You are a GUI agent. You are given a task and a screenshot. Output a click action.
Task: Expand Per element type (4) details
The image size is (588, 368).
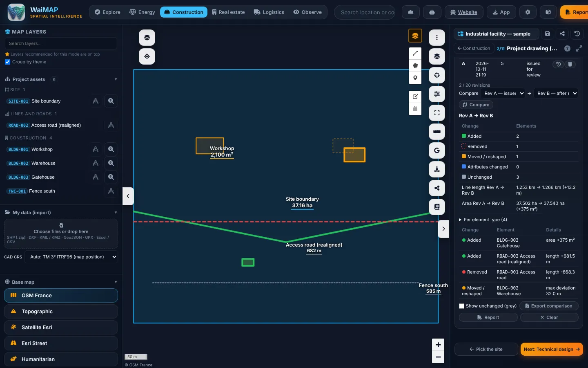[x=483, y=220]
